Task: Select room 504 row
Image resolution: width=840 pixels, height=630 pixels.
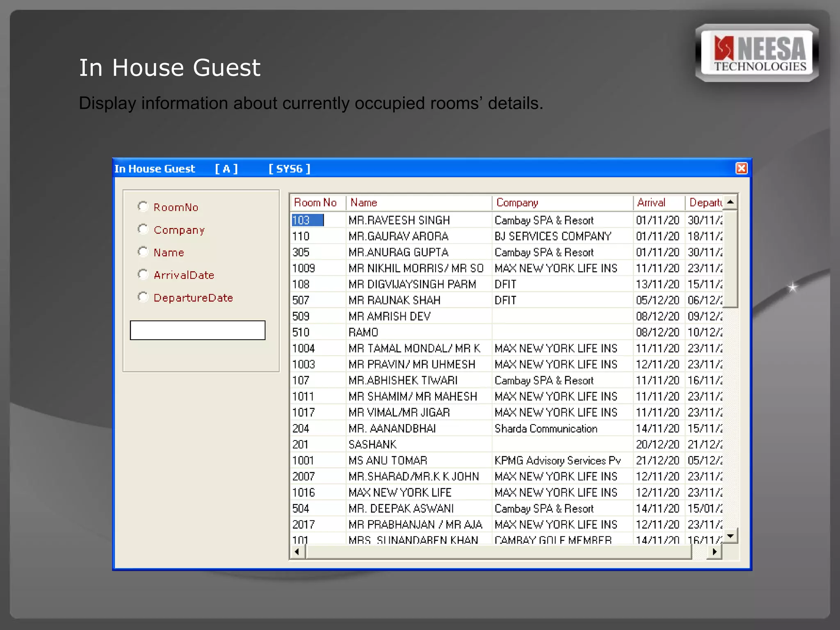Action: pyautogui.click(x=507, y=508)
